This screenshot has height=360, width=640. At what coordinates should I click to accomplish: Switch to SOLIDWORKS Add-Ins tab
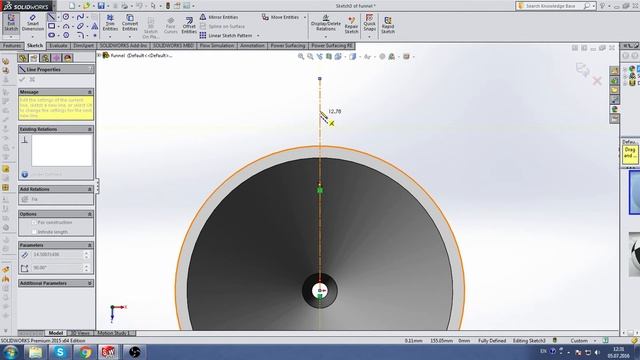[124, 46]
